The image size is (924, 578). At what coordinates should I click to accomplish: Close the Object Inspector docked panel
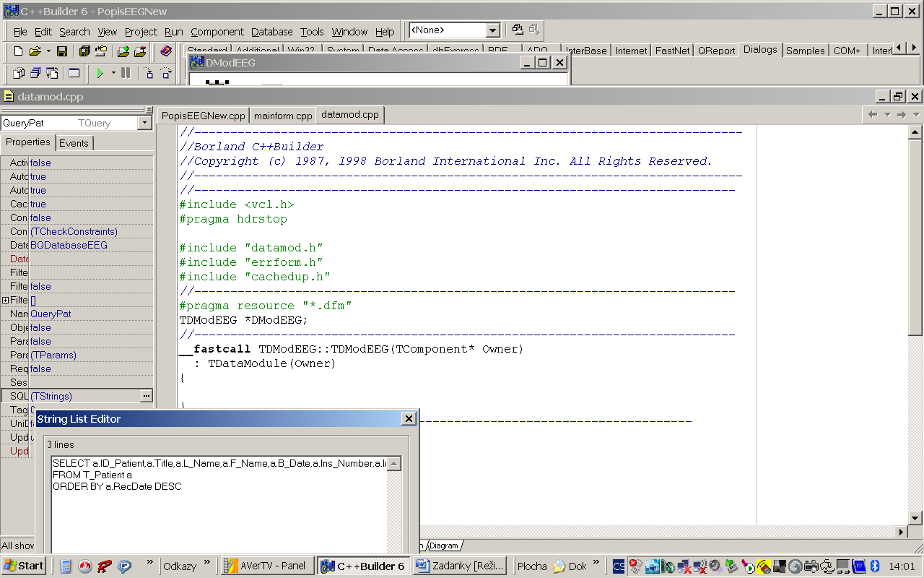click(x=149, y=110)
